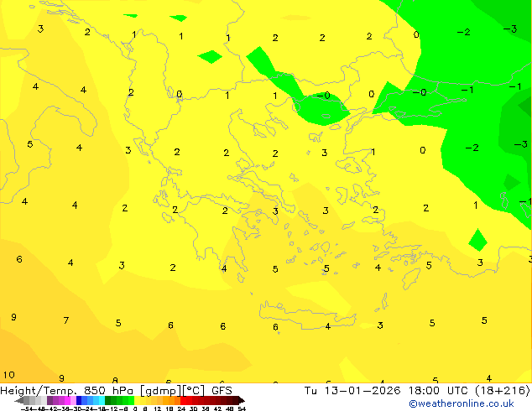The width and height of the screenshot is (532, 411).
Task: Open the weatheronline.co.uk copyright link
Action: [x=461, y=403]
